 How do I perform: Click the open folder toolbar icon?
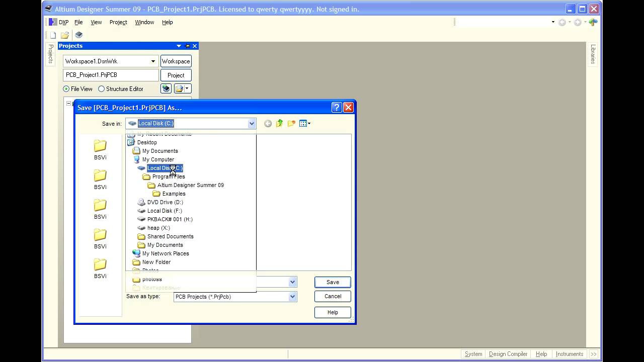(x=65, y=35)
